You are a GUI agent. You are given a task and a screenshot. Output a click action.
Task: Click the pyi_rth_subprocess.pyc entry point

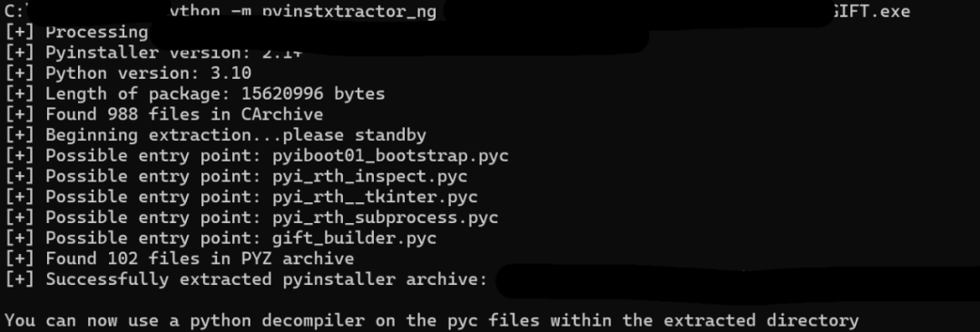[385, 219]
